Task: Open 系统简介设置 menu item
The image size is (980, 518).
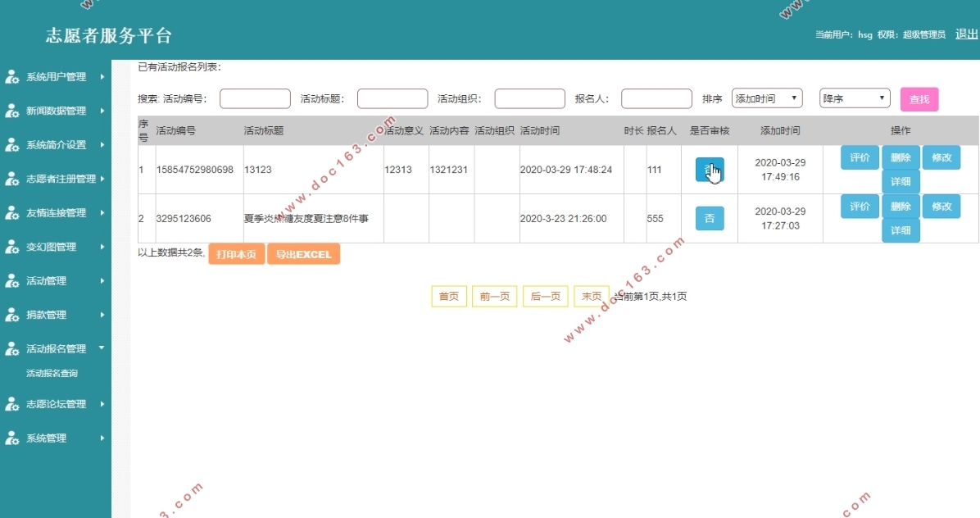Action: coord(57,145)
